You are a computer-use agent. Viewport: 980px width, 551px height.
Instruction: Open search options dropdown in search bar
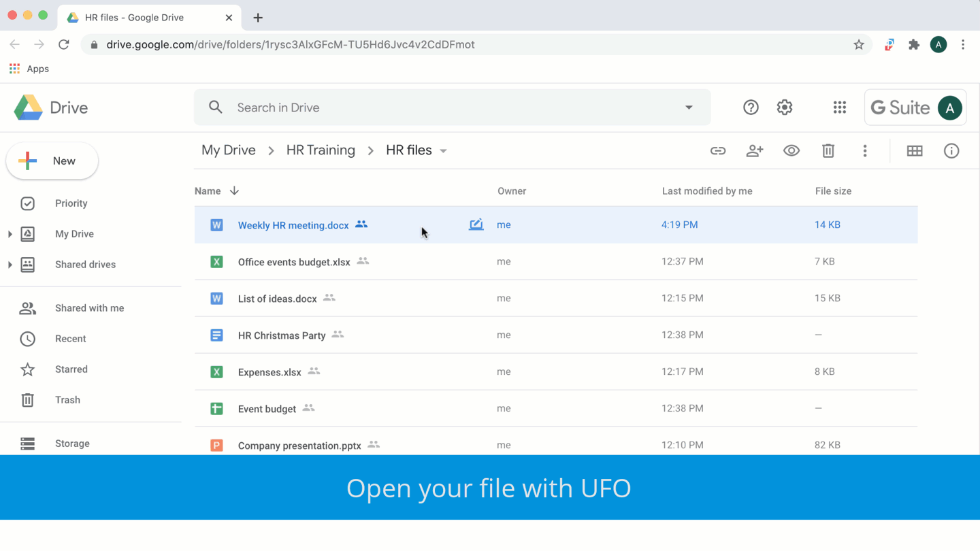[689, 107]
